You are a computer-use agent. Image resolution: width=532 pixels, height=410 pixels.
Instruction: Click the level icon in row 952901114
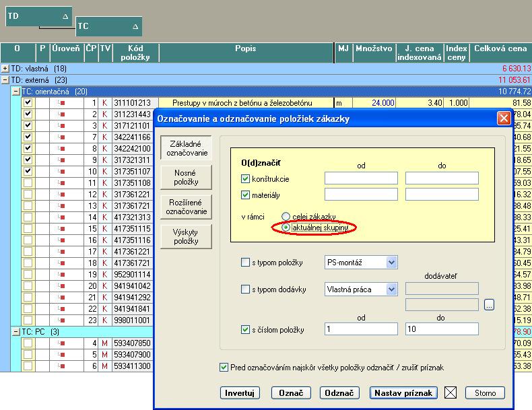(61, 275)
